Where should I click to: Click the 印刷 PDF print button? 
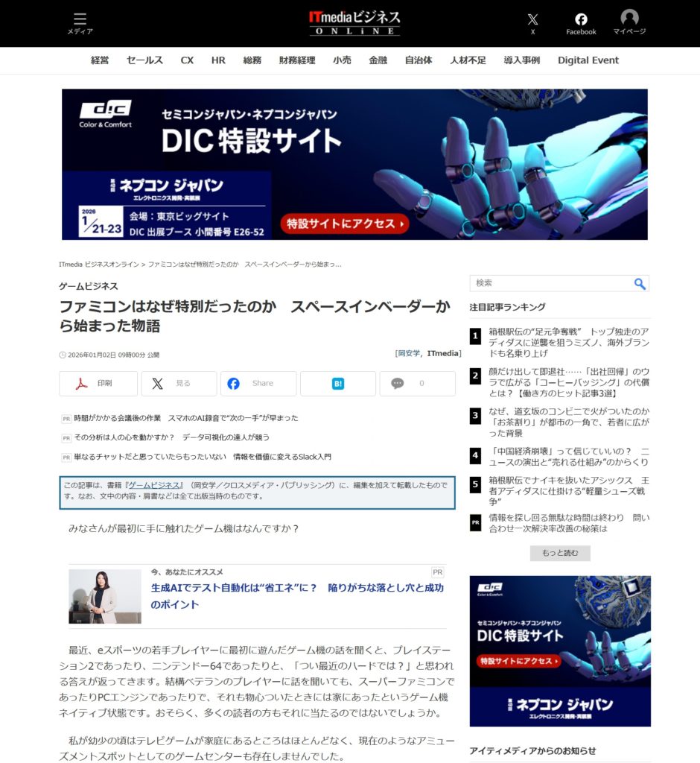(x=98, y=384)
